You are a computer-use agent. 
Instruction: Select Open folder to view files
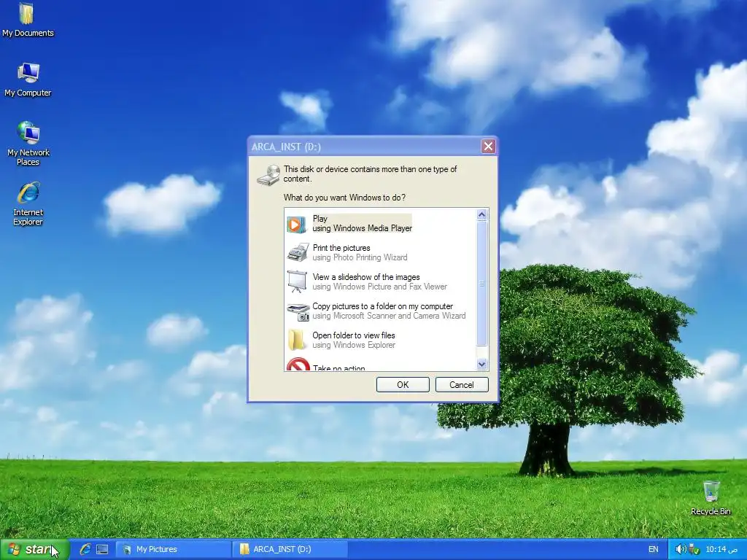[x=381, y=340]
